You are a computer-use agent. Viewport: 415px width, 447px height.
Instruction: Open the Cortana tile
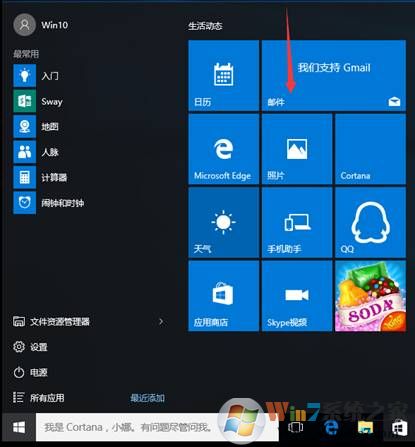coord(370,149)
